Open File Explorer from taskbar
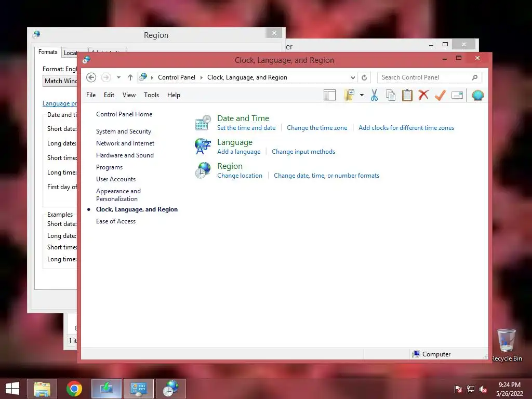The width and height of the screenshot is (532, 399). click(42, 389)
